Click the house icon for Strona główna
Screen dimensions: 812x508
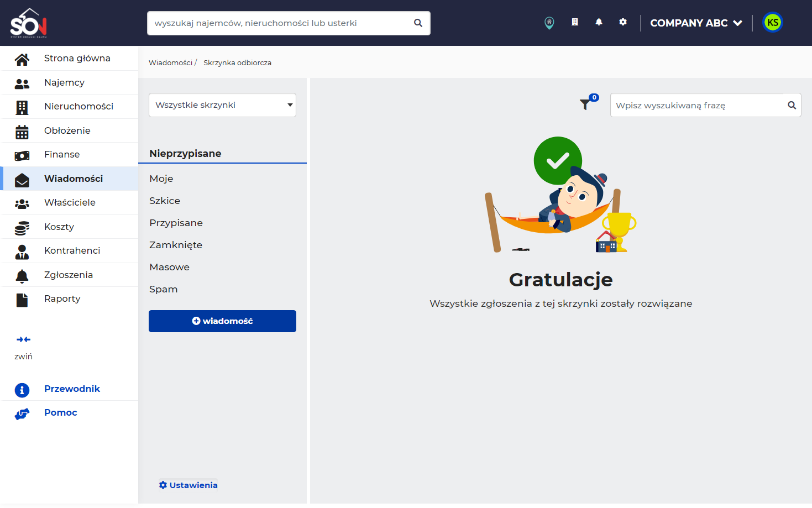click(22, 59)
